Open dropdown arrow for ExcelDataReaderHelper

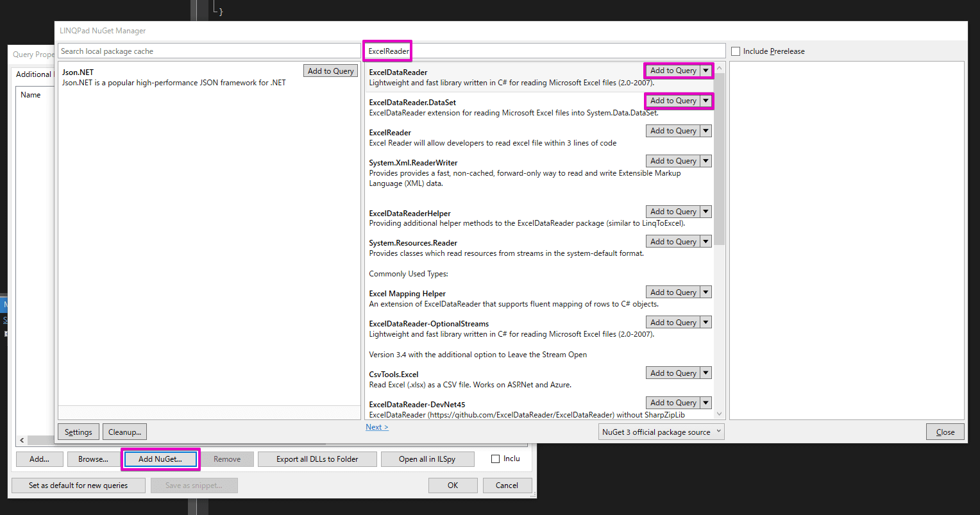[x=706, y=212]
